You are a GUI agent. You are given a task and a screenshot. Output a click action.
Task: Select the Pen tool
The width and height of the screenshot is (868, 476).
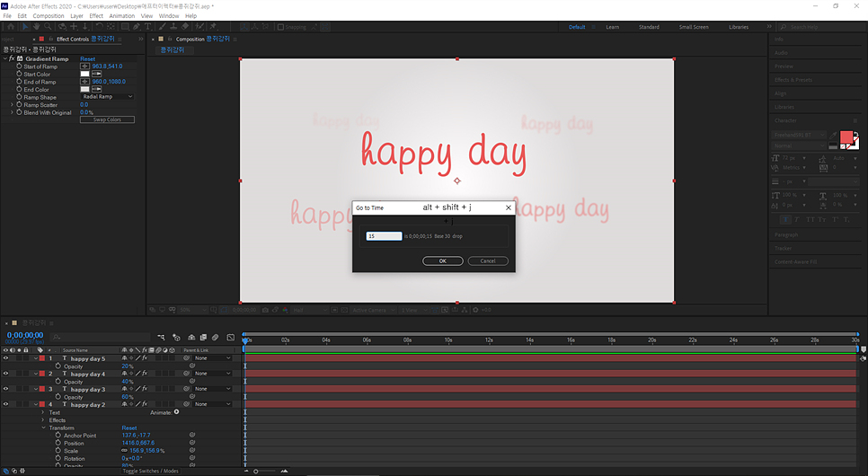pyautogui.click(x=137, y=27)
